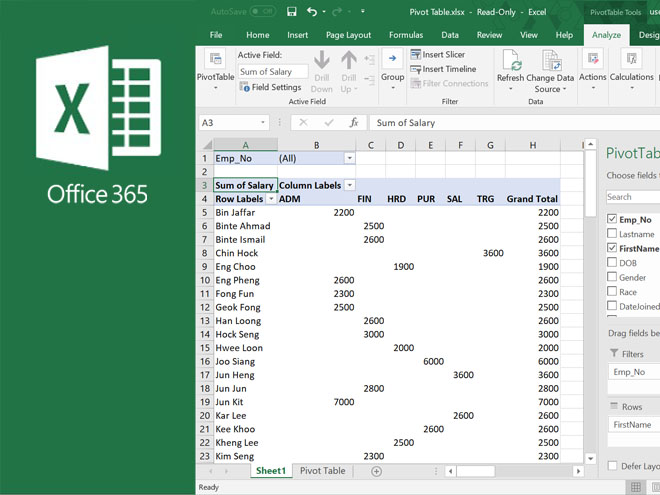
Task: Click the Save icon in title bar
Action: pos(291,11)
